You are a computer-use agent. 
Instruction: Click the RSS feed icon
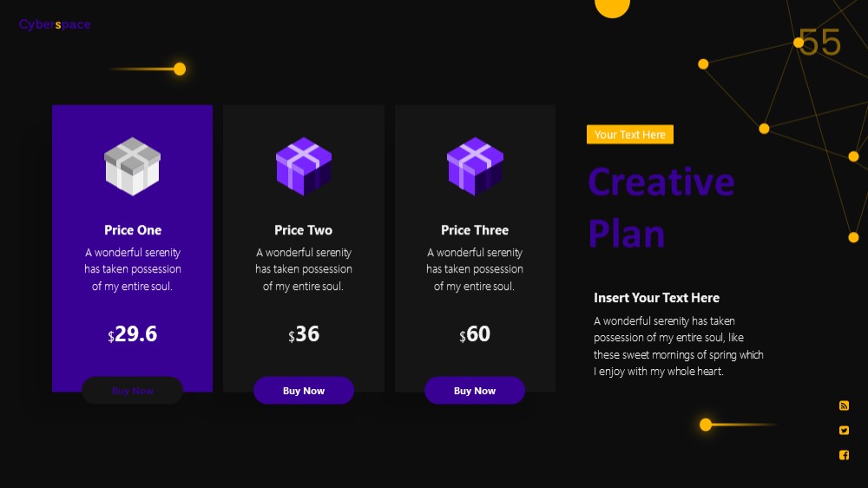[844, 406]
